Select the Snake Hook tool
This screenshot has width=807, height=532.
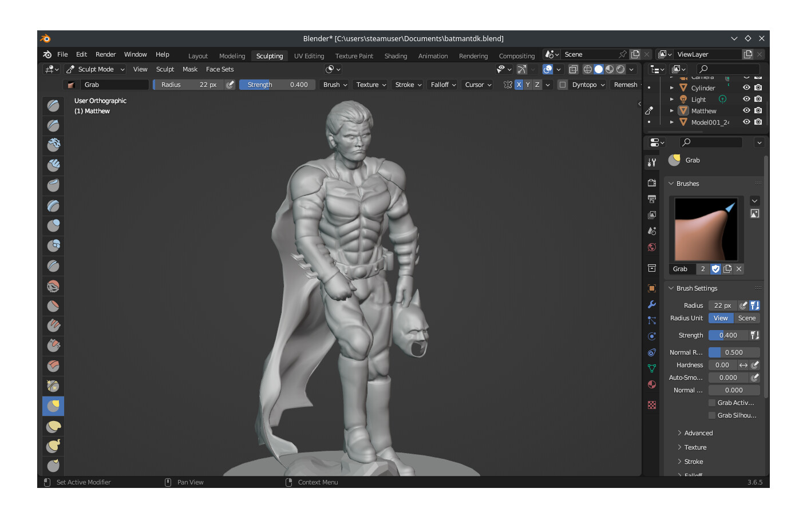pos(53,446)
